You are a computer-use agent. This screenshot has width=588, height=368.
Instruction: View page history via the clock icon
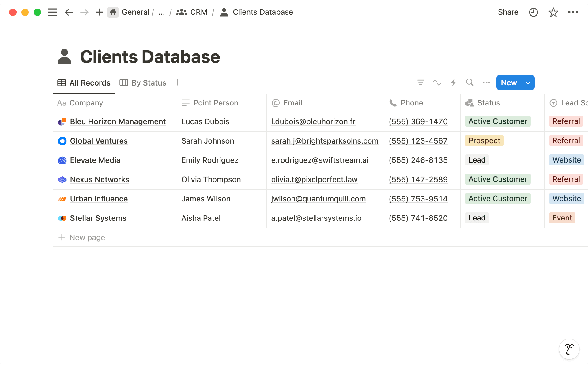point(533,12)
